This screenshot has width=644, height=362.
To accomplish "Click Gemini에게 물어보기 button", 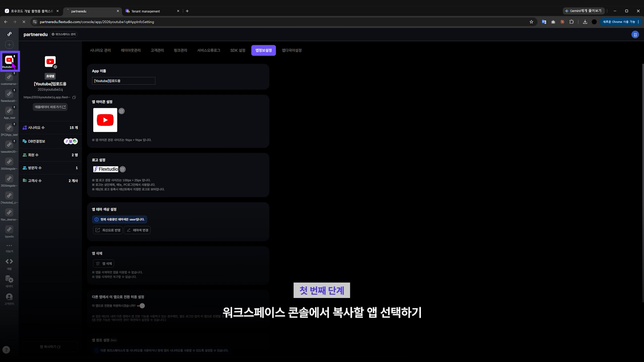I will tap(583, 11).
